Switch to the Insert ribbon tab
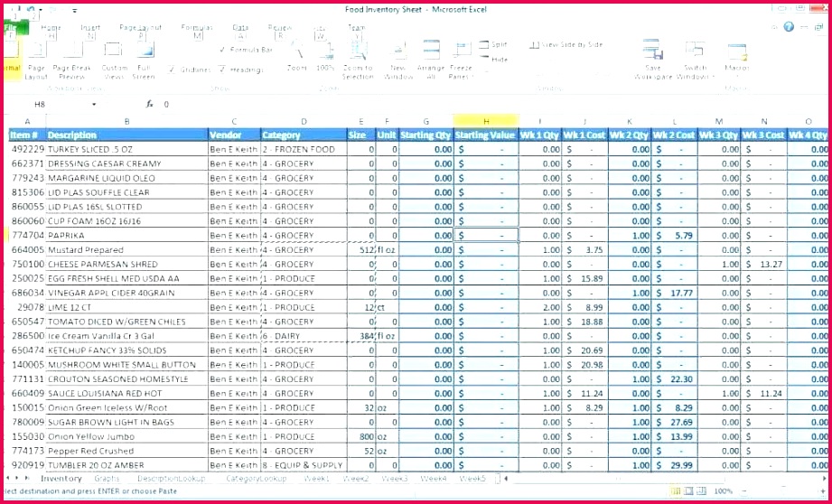This screenshot has height=504, width=832. [x=90, y=30]
